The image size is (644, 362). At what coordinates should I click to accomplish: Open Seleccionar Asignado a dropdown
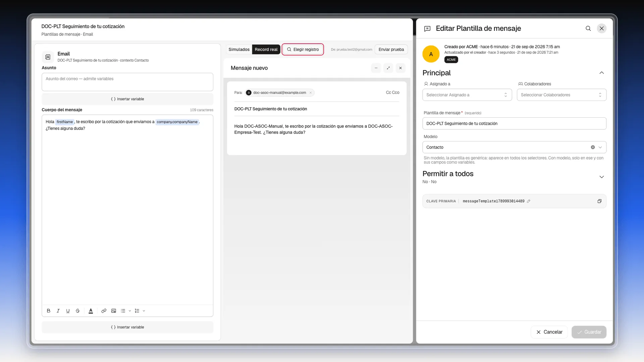click(x=467, y=95)
